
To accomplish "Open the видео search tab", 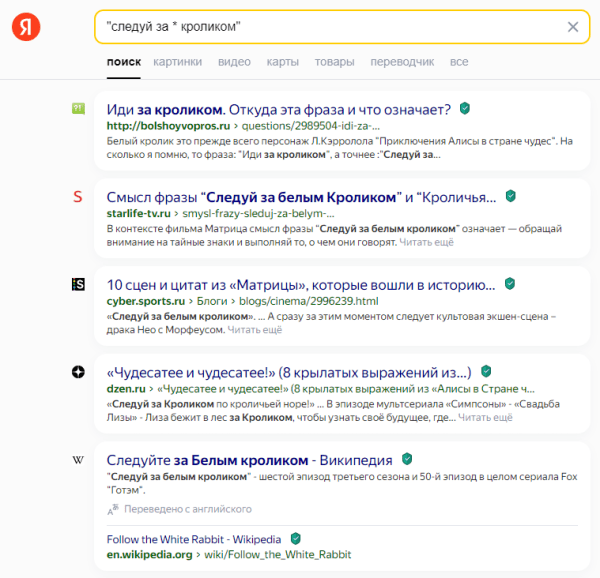I will click(x=234, y=62).
